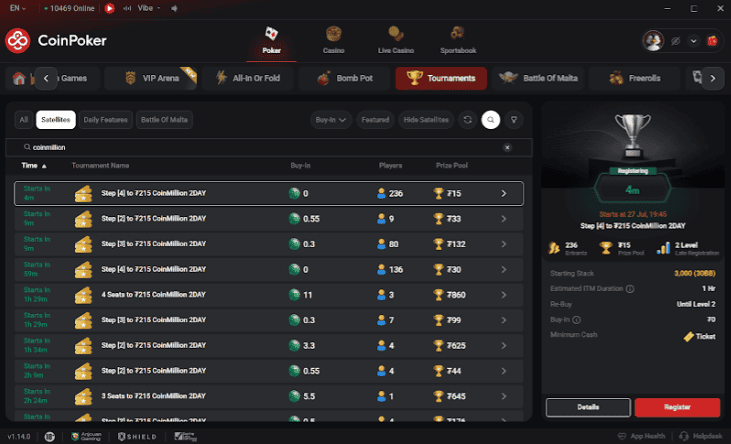Click the coinmillion search field
This screenshot has width=731, height=444.
coord(269,147)
